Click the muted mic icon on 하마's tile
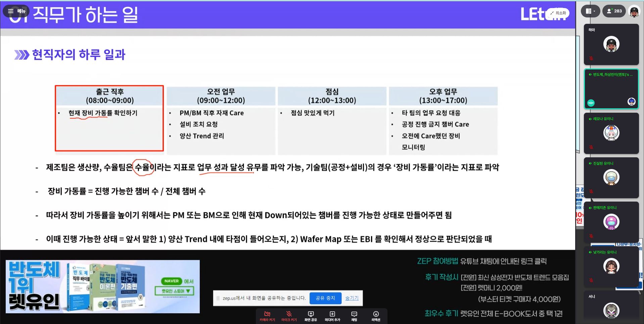Image resolution: width=644 pixels, height=324 pixels. coord(591,58)
